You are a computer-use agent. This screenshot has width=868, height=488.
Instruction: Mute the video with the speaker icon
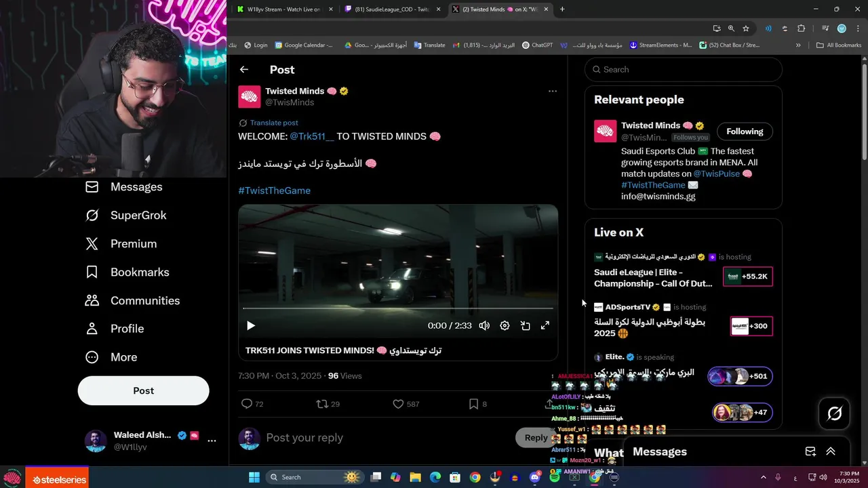coord(484,325)
